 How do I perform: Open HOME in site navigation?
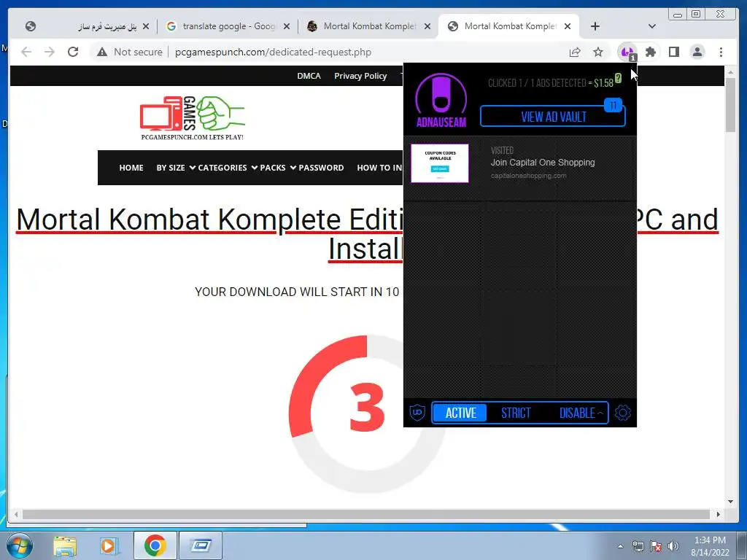pyautogui.click(x=131, y=168)
